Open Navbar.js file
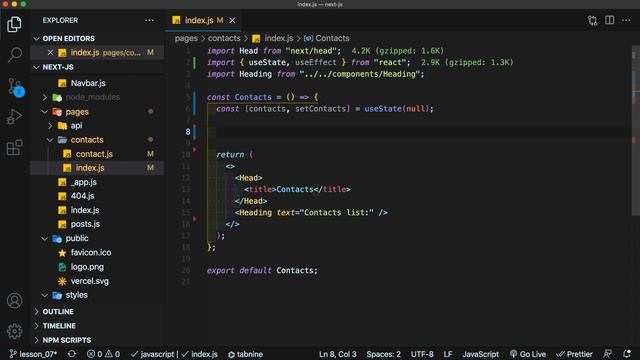 point(88,83)
